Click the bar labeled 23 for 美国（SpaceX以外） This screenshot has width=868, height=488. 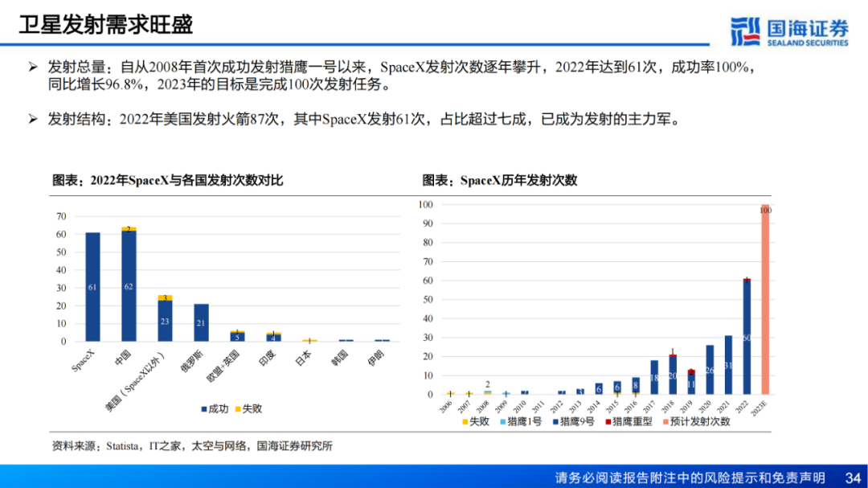click(165, 321)
